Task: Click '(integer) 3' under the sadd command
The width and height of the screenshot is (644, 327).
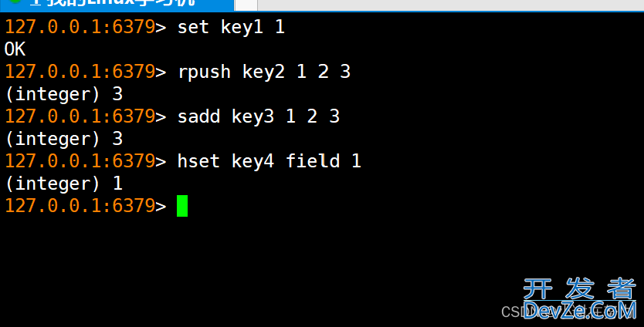Action: pyautogui.click(x=63, y=139)
